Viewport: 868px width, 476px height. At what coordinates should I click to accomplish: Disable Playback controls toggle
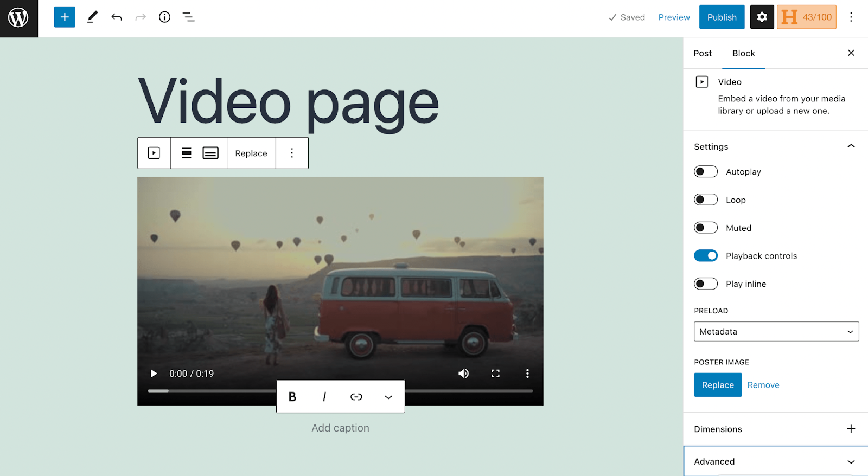coord(705,256)
